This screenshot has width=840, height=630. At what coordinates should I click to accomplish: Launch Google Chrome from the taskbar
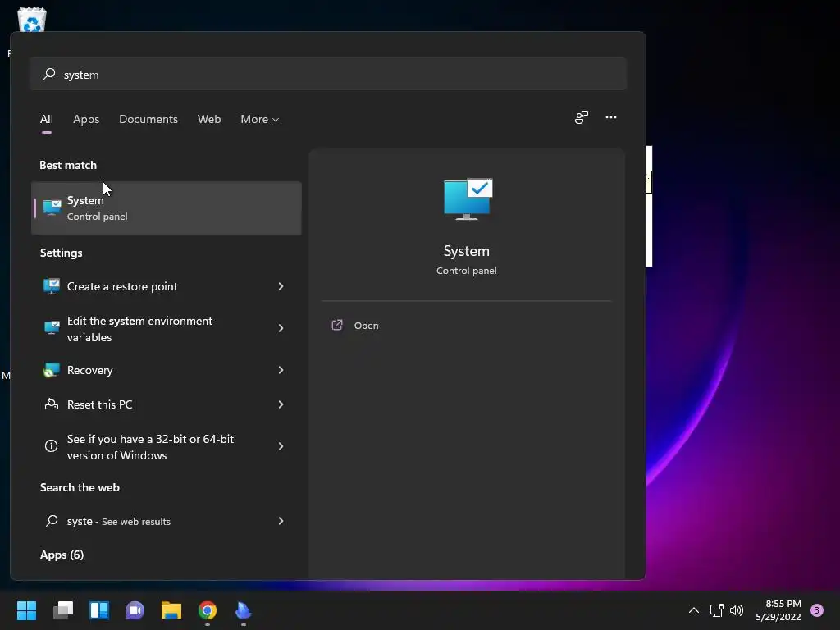tap(208, 610)
